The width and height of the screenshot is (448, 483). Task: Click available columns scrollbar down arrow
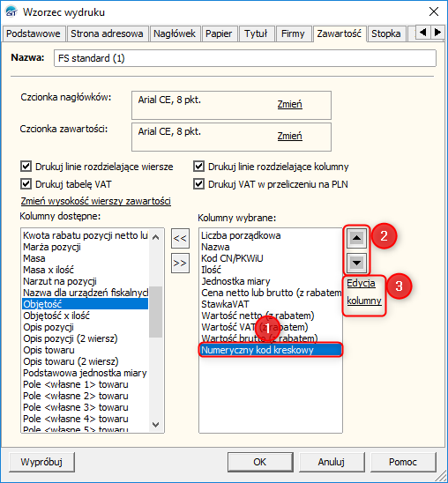(x=156, y=425)
